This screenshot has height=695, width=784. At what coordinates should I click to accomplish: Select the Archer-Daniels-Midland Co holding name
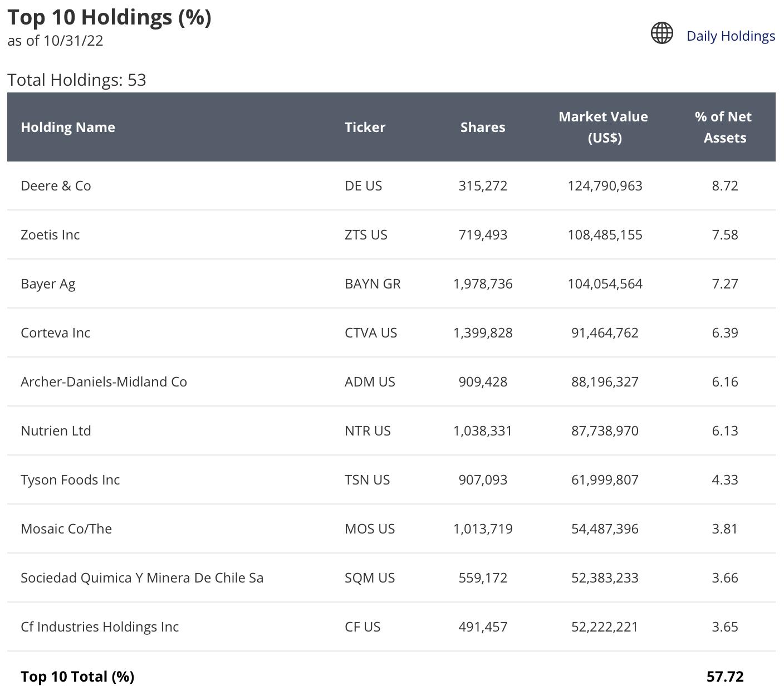coord(104,381)
